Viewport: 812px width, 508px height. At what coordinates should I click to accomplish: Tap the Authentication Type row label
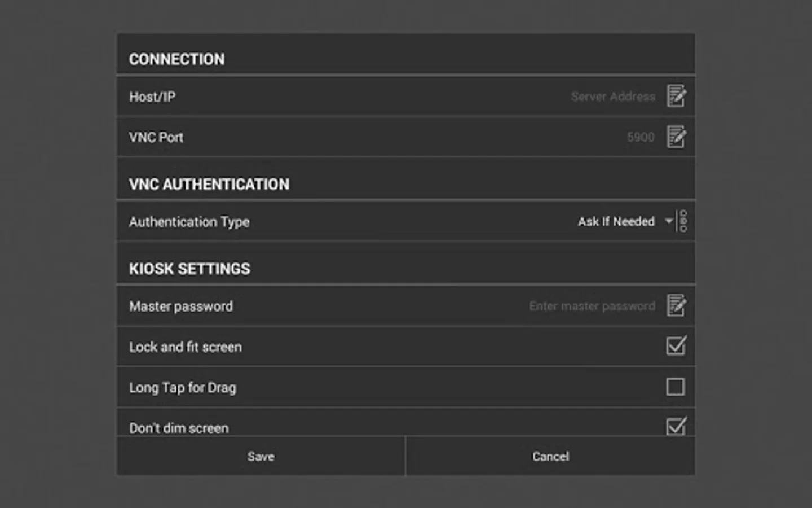[189, 222]
